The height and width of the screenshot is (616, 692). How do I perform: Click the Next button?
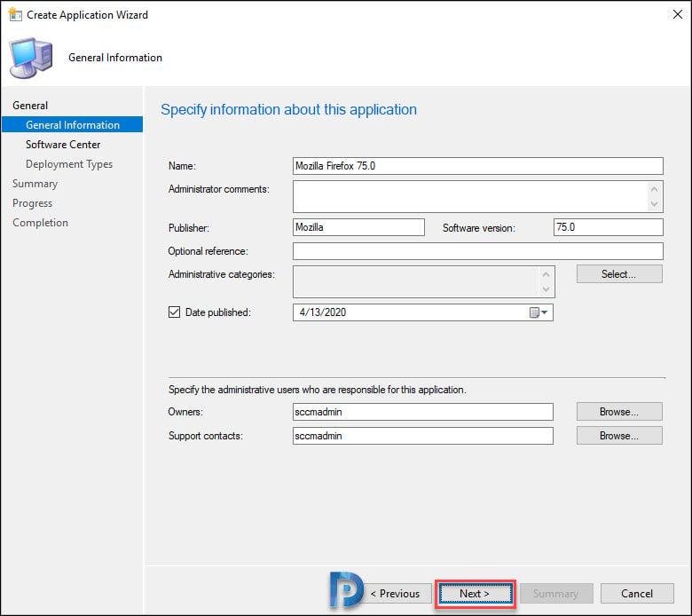[x=475, y=594]
